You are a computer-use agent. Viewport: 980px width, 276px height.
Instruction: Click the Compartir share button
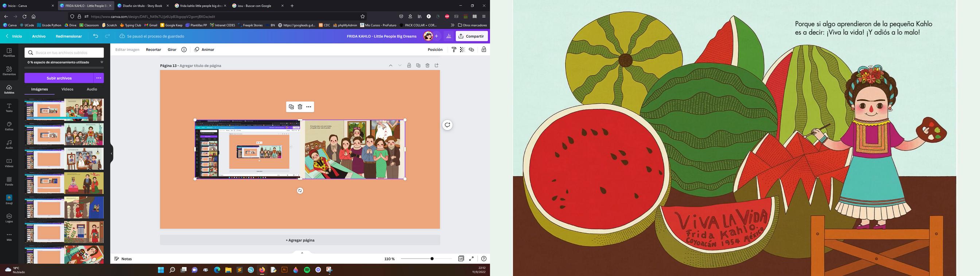pos(472,36)
